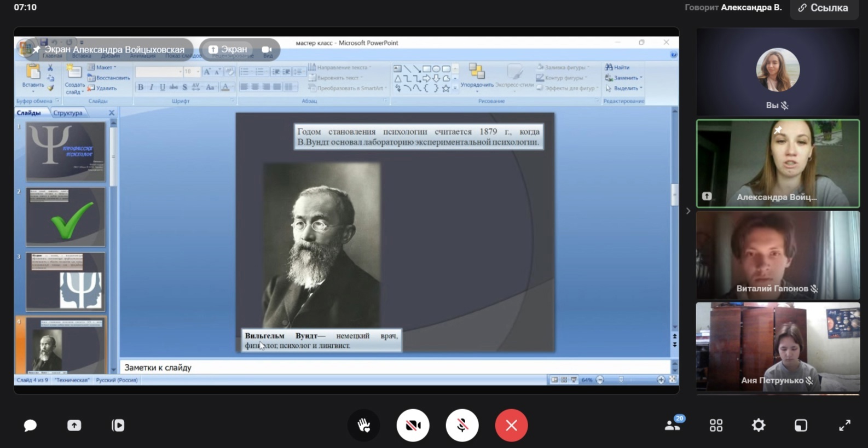Click the Удалить slide button
868x448 pixels.
(102, 88)
